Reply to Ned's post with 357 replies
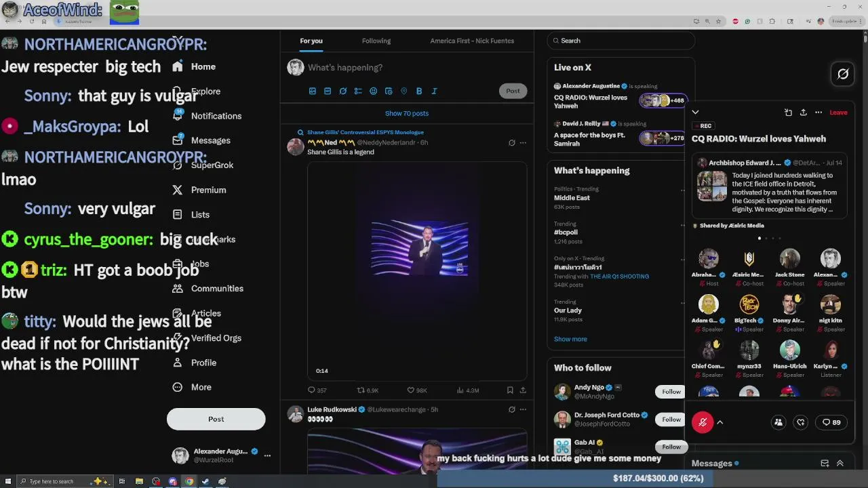This screenshot has height=488, width=868. tap(317, 390)
